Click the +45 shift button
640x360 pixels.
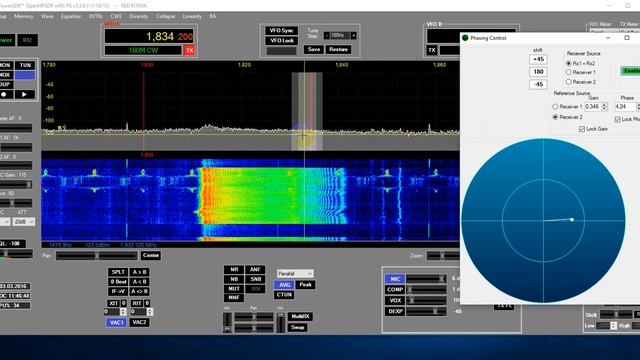(538, 60)
